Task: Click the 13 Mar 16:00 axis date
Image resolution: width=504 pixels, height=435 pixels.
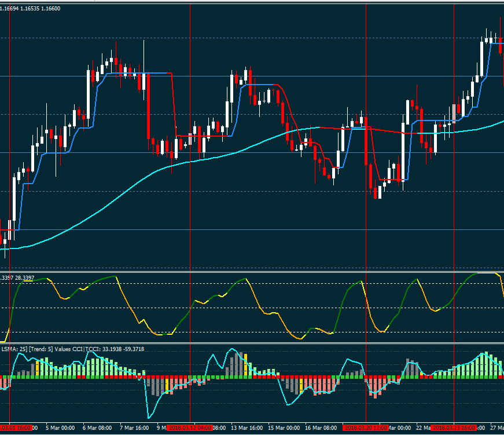Action: pyautogui.click(x=247, y=428)
